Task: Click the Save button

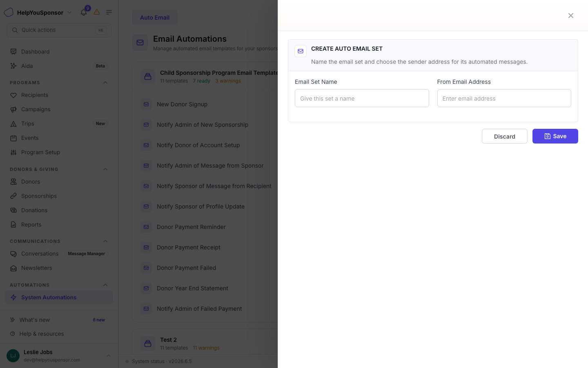Action: 555,136
